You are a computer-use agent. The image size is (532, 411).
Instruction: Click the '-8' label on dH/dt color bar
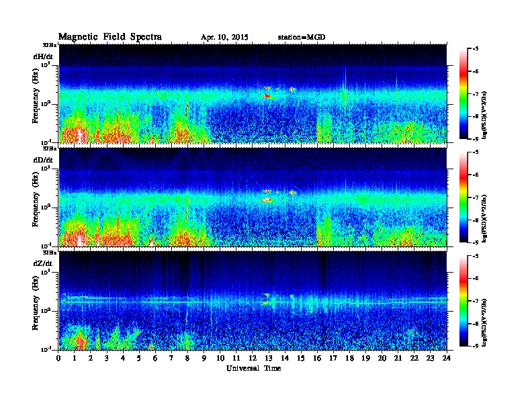[x=476, y=116]
